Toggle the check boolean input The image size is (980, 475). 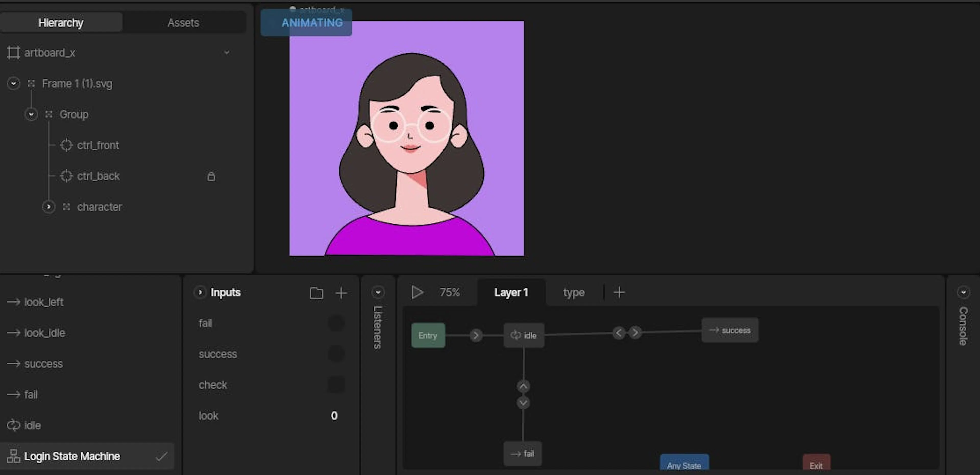coord(336,385)
